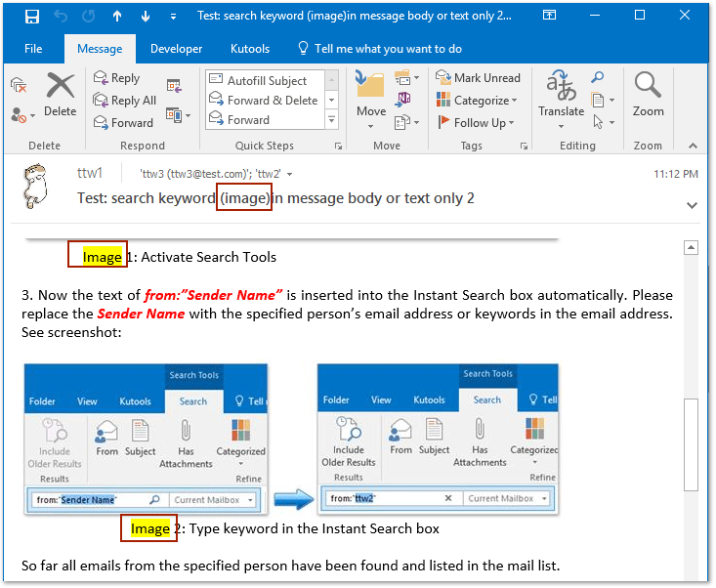Viewport: 716px width, 588px height.
Task: Select the Forward & Delete quick step
Action: (266, 100)
